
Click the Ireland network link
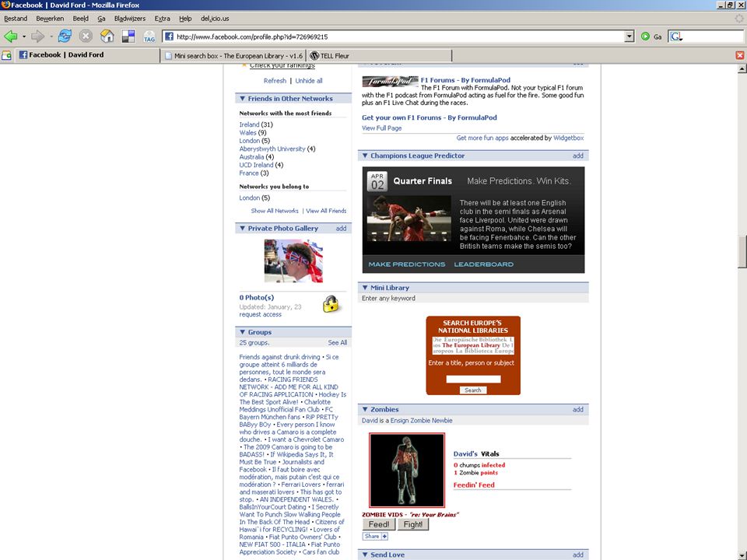coord(249,124)
